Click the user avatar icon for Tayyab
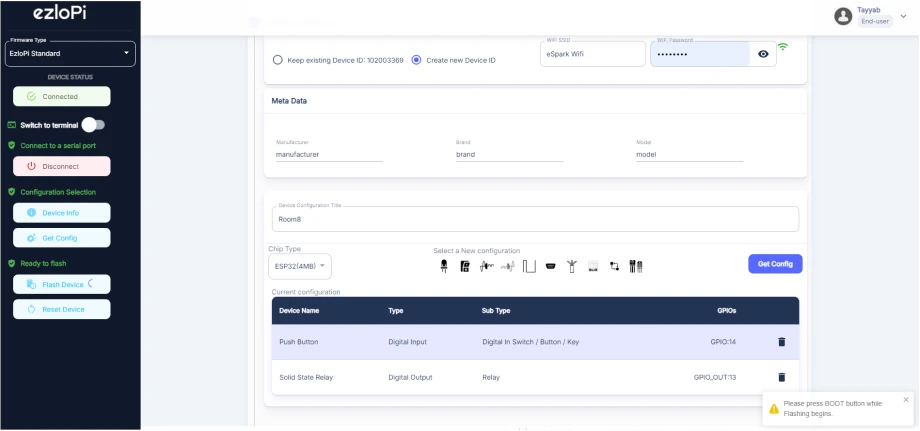The height and width of the screenshot is (431, 920). coord(843,15)
